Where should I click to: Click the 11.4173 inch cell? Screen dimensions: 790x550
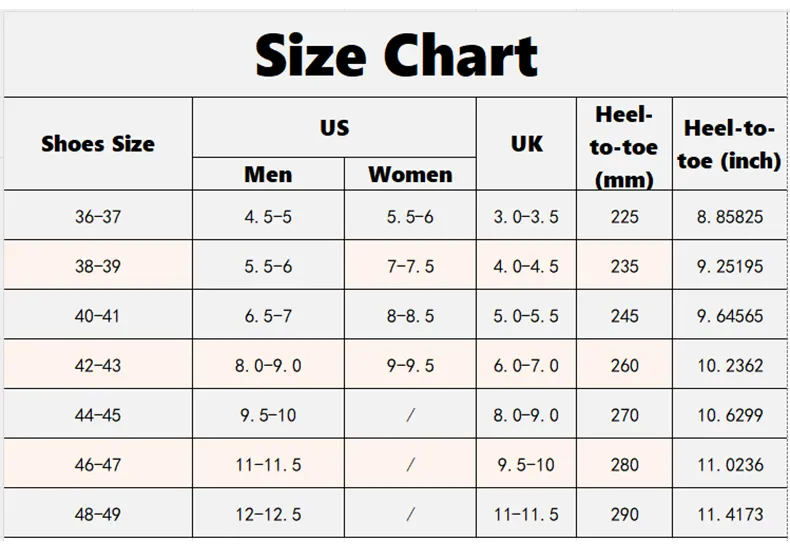(x=729, y=515)
